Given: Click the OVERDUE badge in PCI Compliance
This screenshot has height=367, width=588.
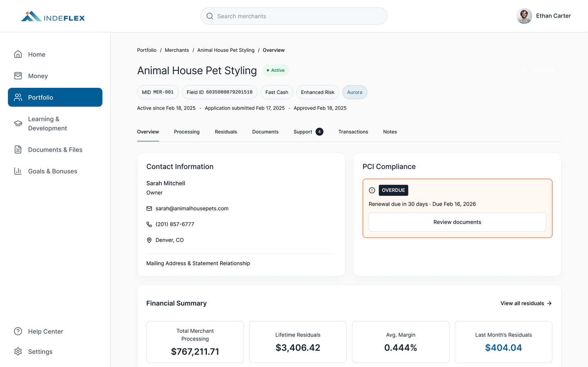Looking at the screenshot, I should click(x=393, y=190).
